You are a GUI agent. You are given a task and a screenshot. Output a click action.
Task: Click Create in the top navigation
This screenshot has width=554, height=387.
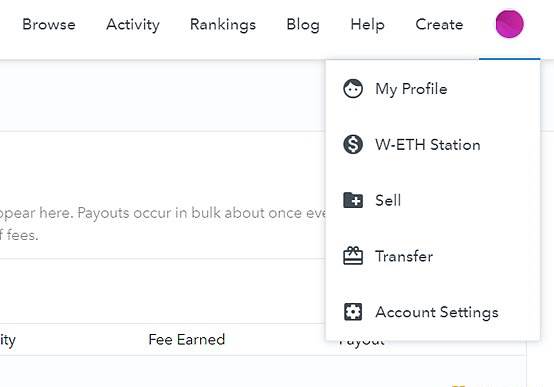(439, 24)
